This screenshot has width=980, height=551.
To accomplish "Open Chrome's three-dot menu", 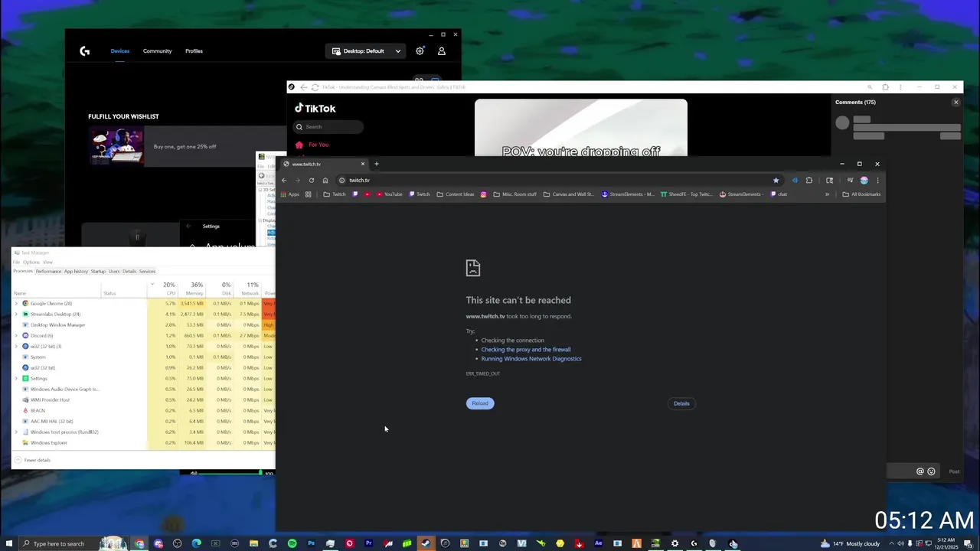I will point(877,181).
